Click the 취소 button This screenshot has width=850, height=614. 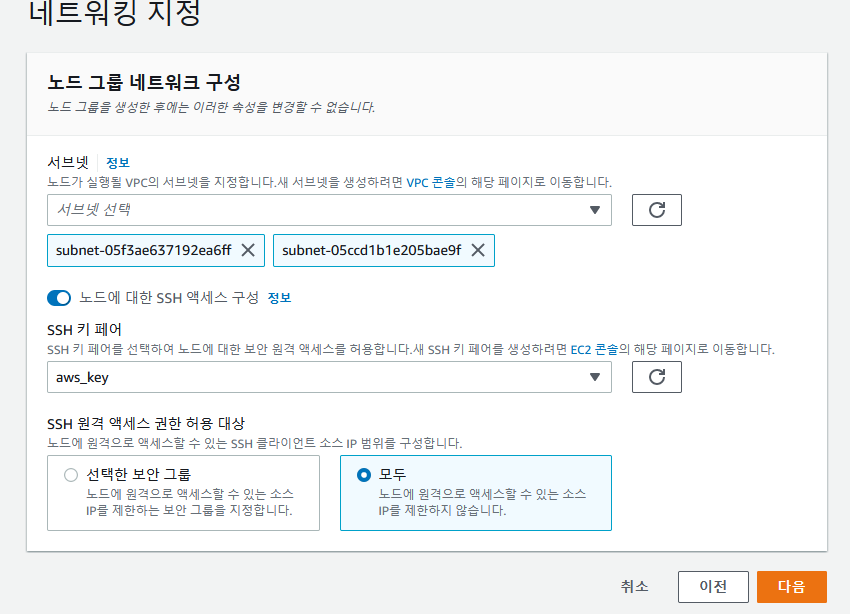pos(634,586)
